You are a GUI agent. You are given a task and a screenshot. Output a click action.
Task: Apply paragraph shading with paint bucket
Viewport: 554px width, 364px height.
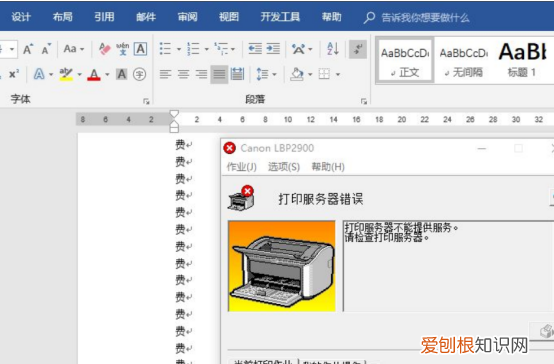point(296,74)
